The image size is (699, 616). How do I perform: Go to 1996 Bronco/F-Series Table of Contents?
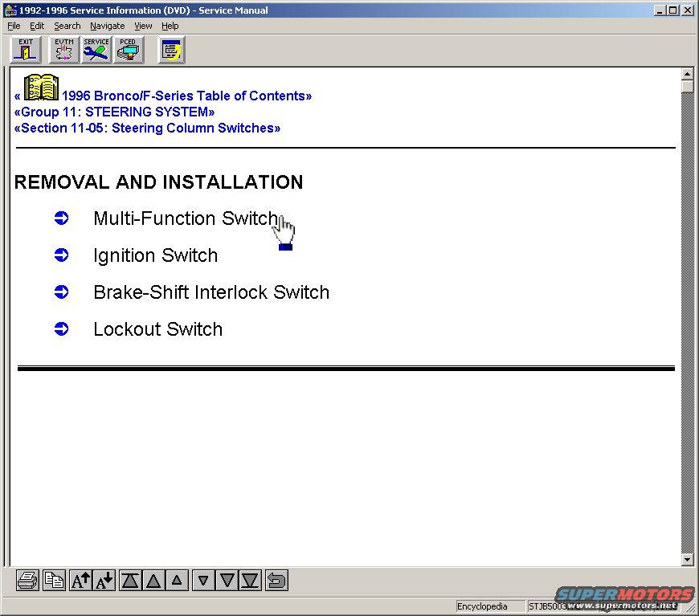[186, 96]
